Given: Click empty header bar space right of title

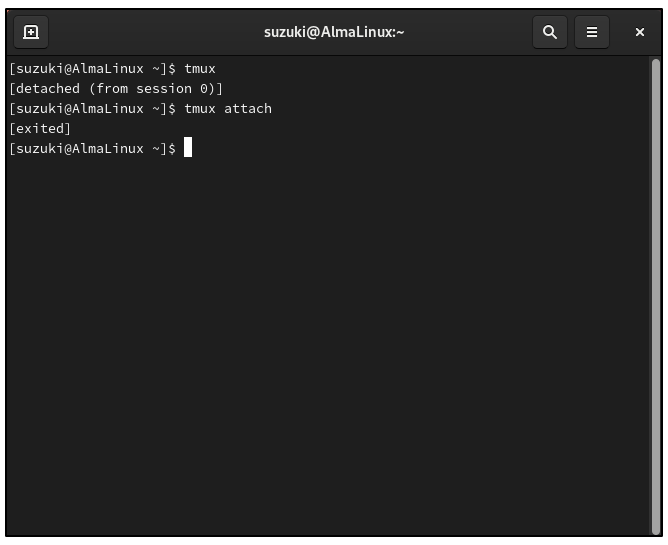Looking at the screenshot, I should tap(470, 32).
